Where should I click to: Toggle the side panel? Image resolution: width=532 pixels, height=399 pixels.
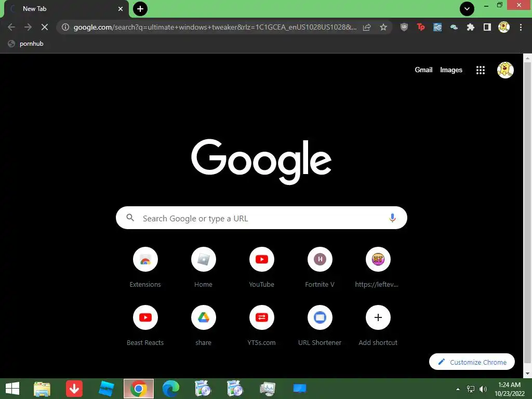click(x=487, y=27)
